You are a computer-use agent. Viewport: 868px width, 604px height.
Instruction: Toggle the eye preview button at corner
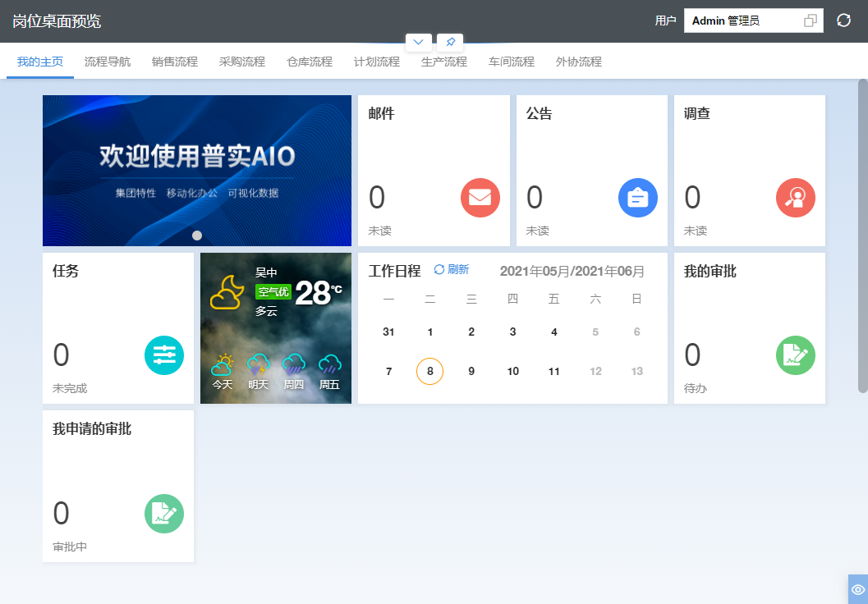pyautogui.click(x=858, y=589)
